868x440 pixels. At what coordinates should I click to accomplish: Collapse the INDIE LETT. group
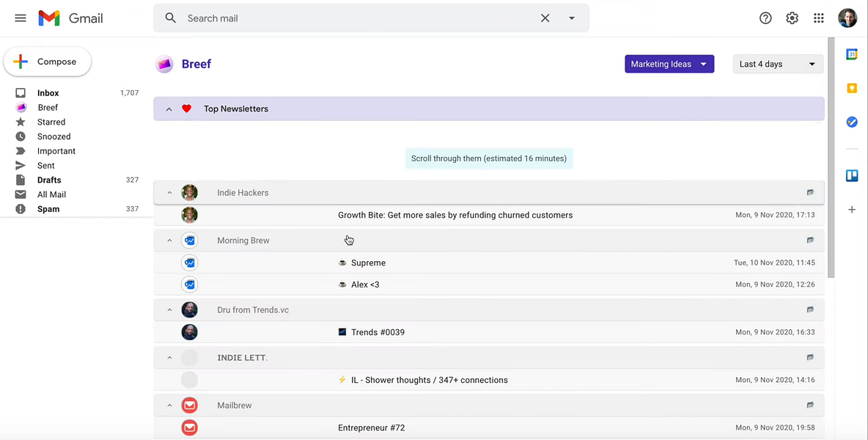tap(170, 358)
